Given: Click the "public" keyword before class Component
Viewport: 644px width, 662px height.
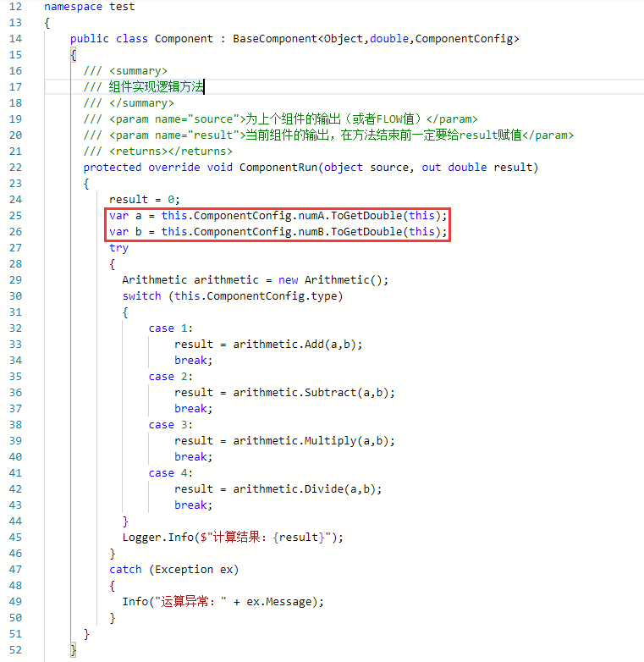Looking at the screenshot, I should click(90, 39).
